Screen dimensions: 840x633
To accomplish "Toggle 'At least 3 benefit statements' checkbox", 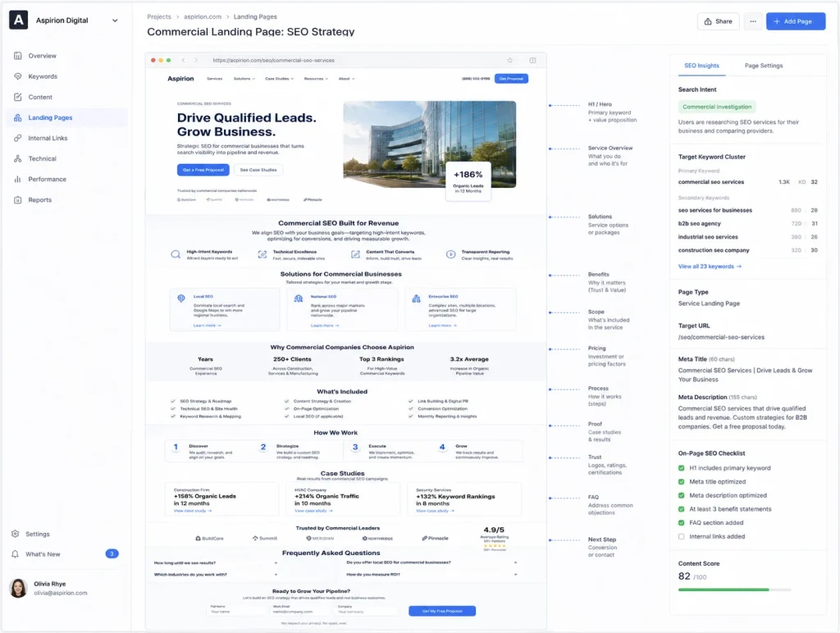I will coord(682,509).
